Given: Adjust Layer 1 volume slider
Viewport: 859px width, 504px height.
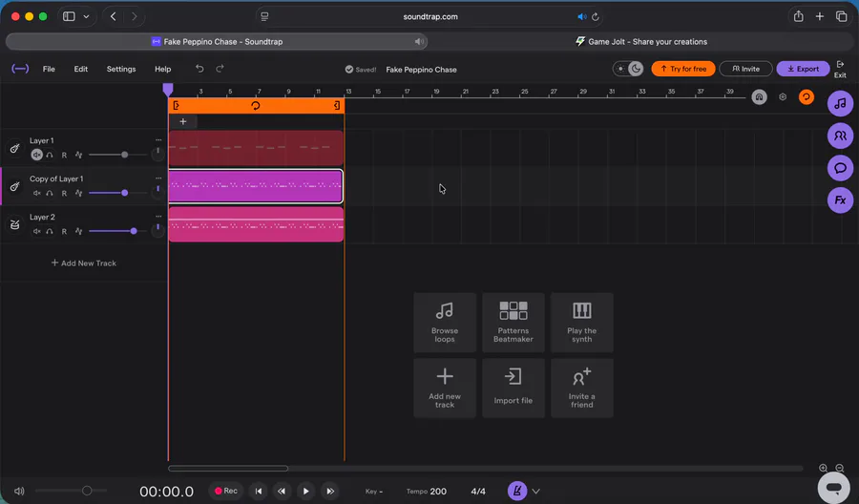Looking at the screenshot, I should (x=124, y=155).
